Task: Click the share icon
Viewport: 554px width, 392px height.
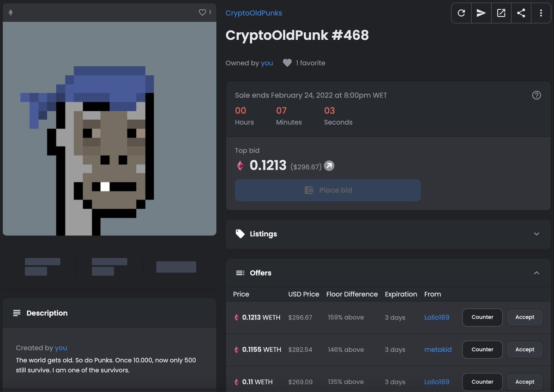Action: [521, 13]
